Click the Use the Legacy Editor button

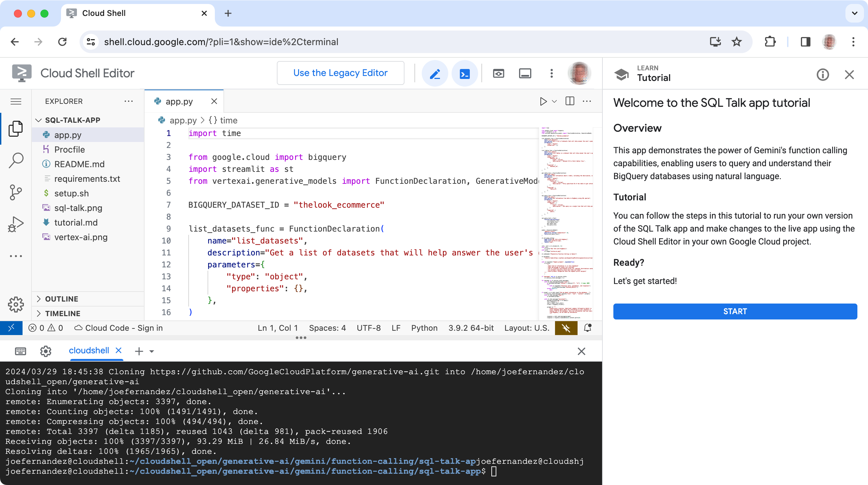coord(341,73)
